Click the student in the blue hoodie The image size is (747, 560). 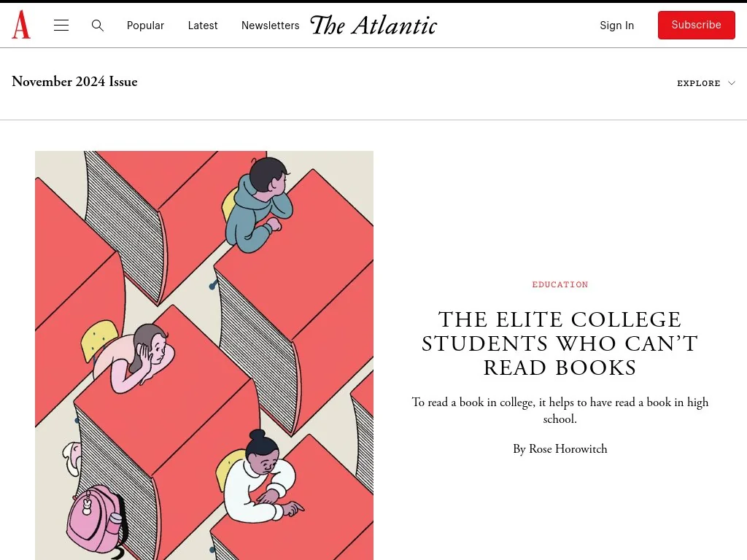tap(257, 204)
